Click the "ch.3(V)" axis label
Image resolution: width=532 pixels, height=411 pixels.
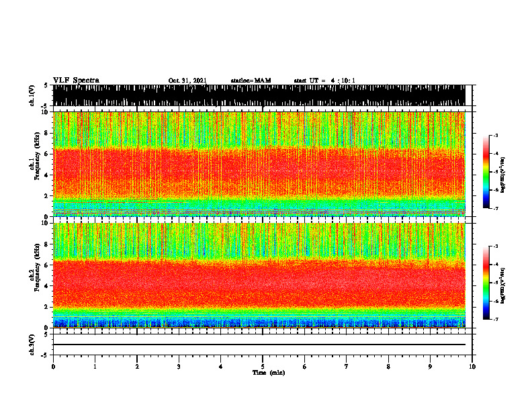[32, 345]
